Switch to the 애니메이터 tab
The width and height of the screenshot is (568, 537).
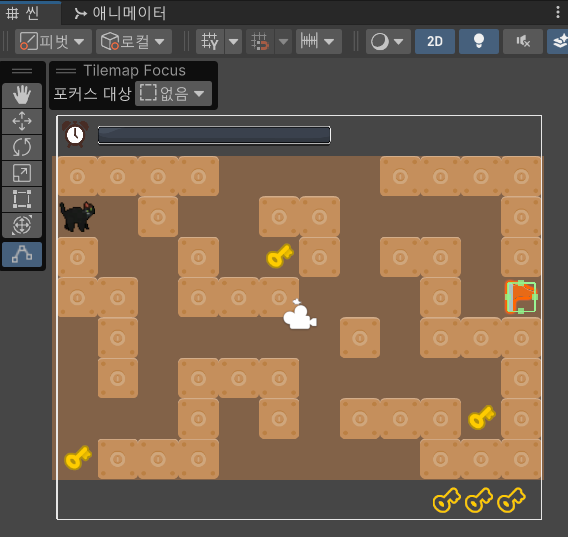(120, 13)
